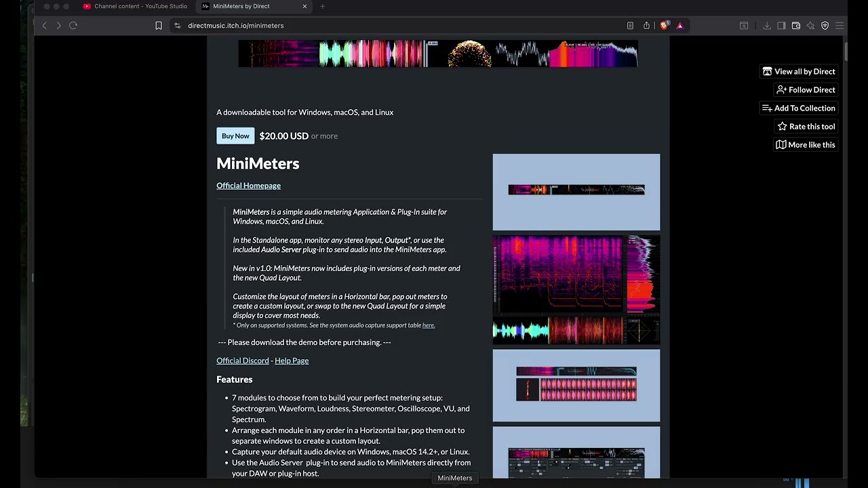Open reader mode icon
The image size is (868, 488).
coord(630,26)
